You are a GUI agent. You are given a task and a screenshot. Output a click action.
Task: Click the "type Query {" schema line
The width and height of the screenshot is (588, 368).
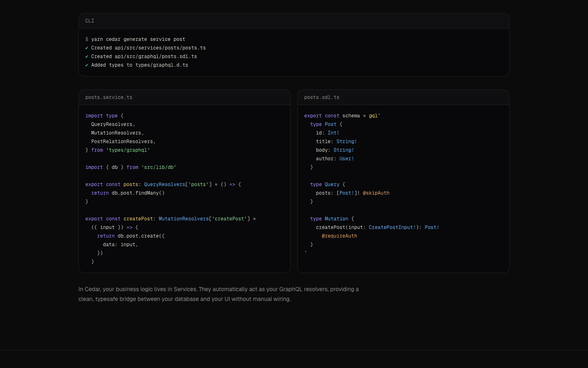pos(327,184)
